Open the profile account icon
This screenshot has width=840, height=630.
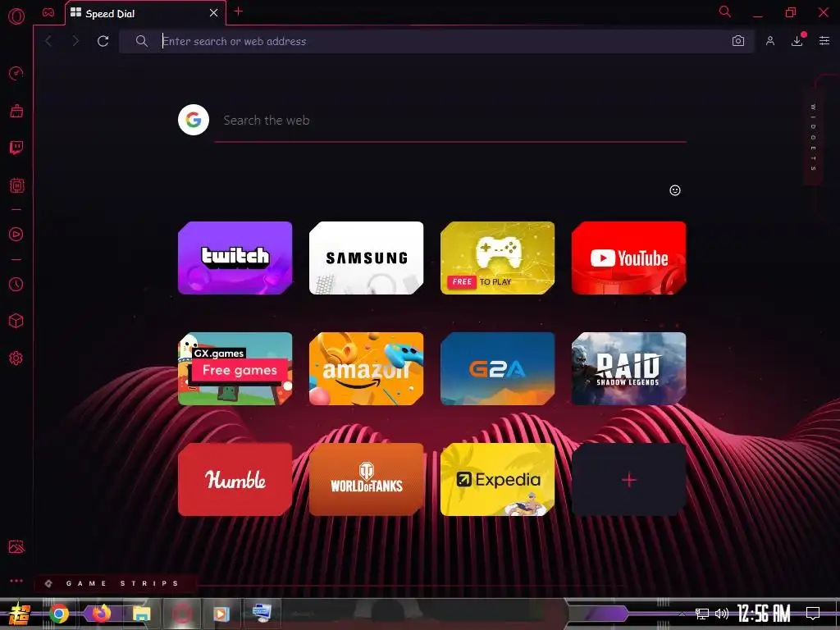point(769,41)
